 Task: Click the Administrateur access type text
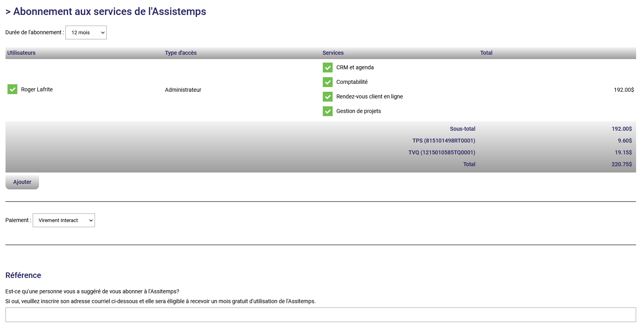tap(183, 90)
